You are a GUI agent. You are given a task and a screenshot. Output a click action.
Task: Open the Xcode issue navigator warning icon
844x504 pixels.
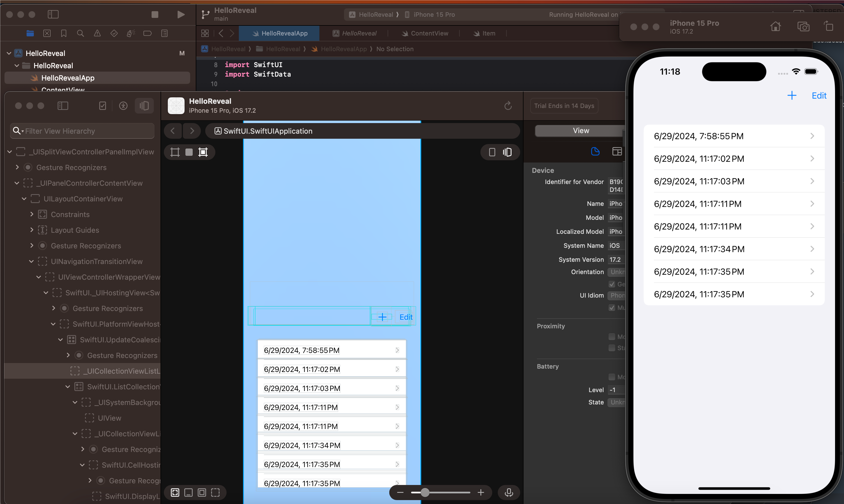point(97,33)
